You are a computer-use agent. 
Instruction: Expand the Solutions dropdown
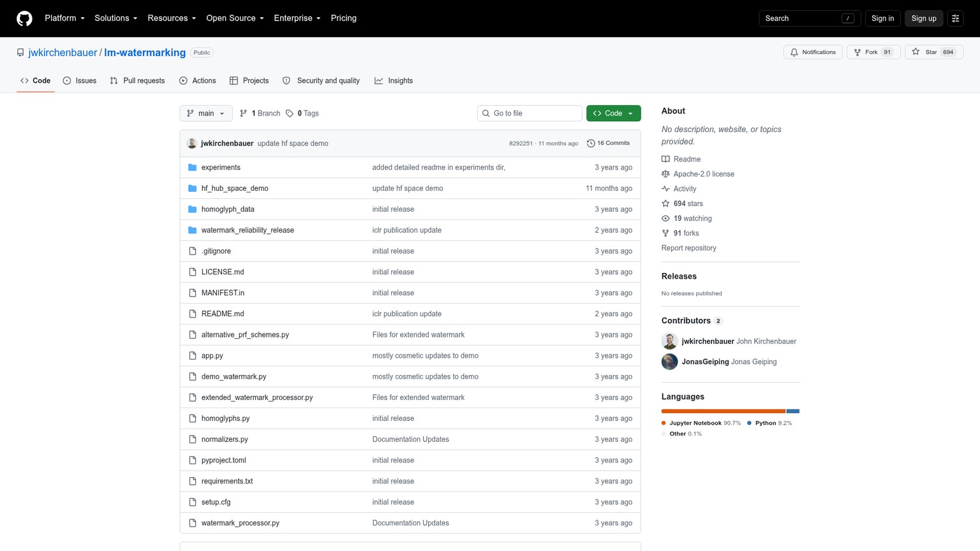click(115, 18)
